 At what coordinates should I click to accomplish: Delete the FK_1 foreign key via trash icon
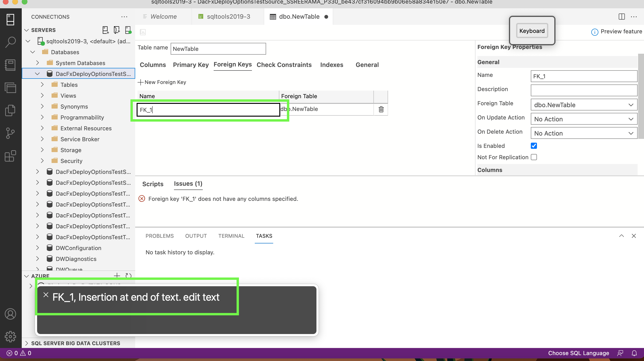coord(381,109)
